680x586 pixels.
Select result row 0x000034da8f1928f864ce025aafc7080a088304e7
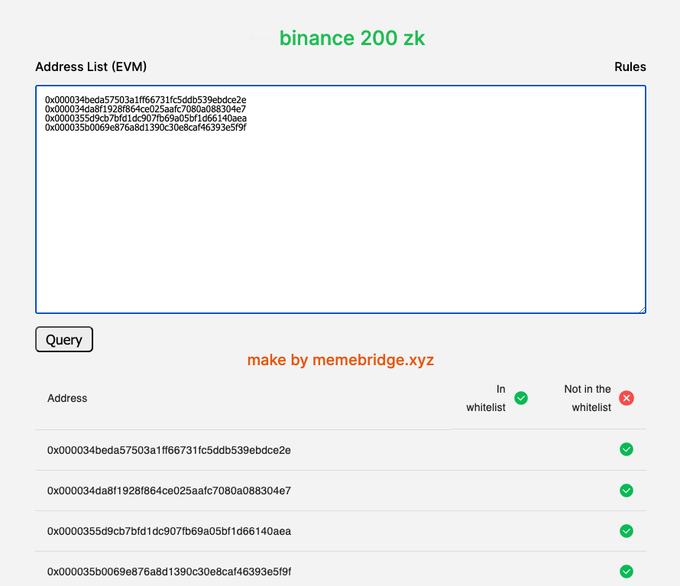(340, 491)
